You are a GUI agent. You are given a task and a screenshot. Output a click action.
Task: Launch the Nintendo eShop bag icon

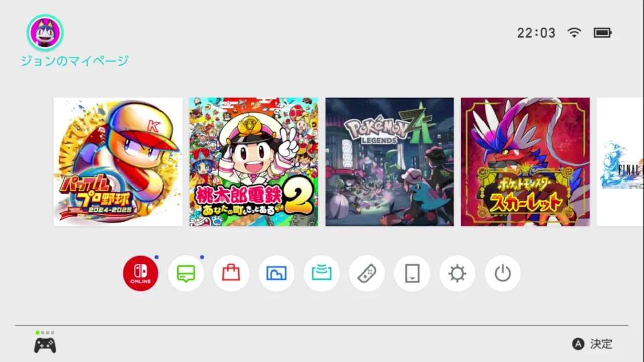tap(231, 274)
